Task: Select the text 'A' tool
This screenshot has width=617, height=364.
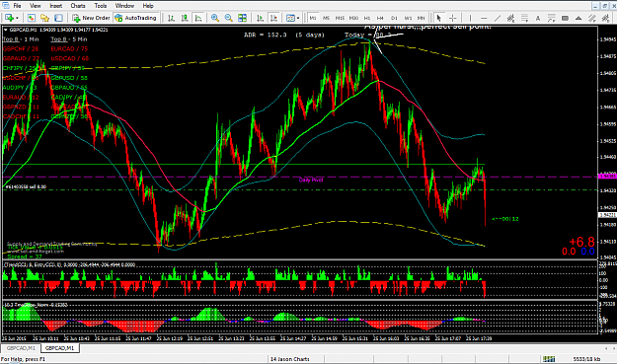Action: (x=538, y=18)
